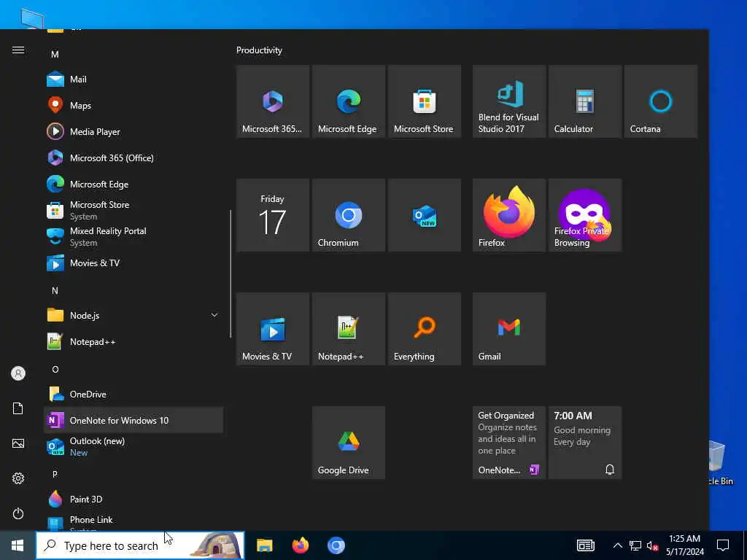The image size is (747, 560).
Task: Open File Explorer from the taskbar
Action: tap(264, 545)
